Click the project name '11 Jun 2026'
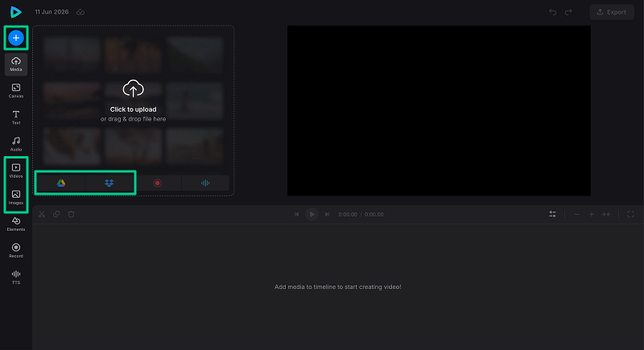644x350 pixels. coord(52,12)
